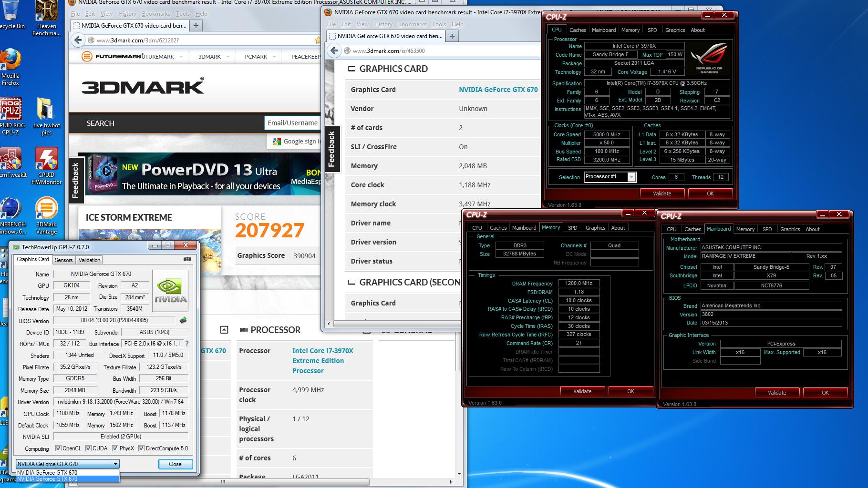The width and height of the screenshot is (868, 488).
Task: Open the NVIDIA GeForce GTX 670 graphics card link
Action: (x=498, y=90)
